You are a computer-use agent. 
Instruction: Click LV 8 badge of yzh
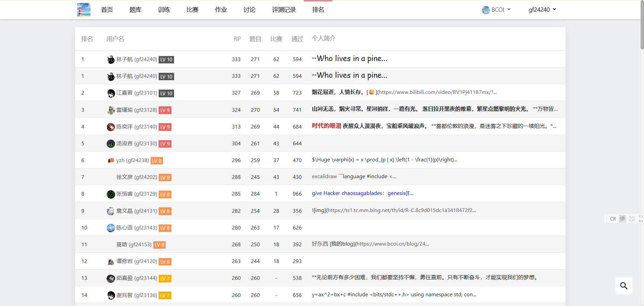[157, 161]
